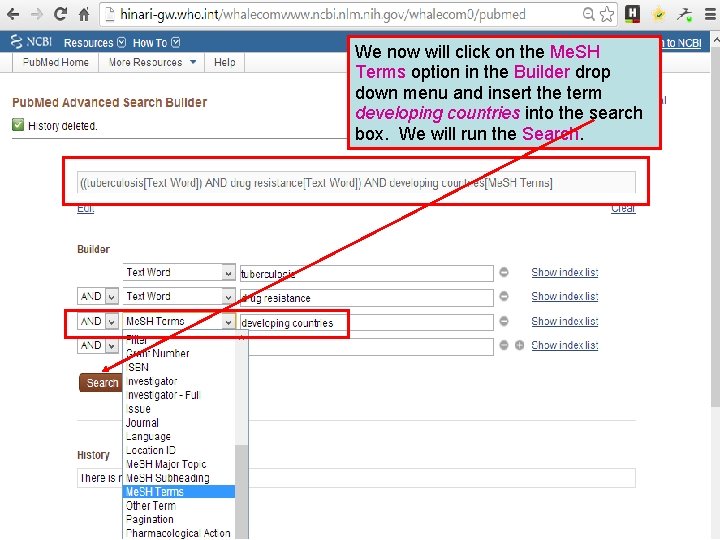Screen dimensions: 720x540
Task: Select Other Term in the field list
Action: (179, 506)
